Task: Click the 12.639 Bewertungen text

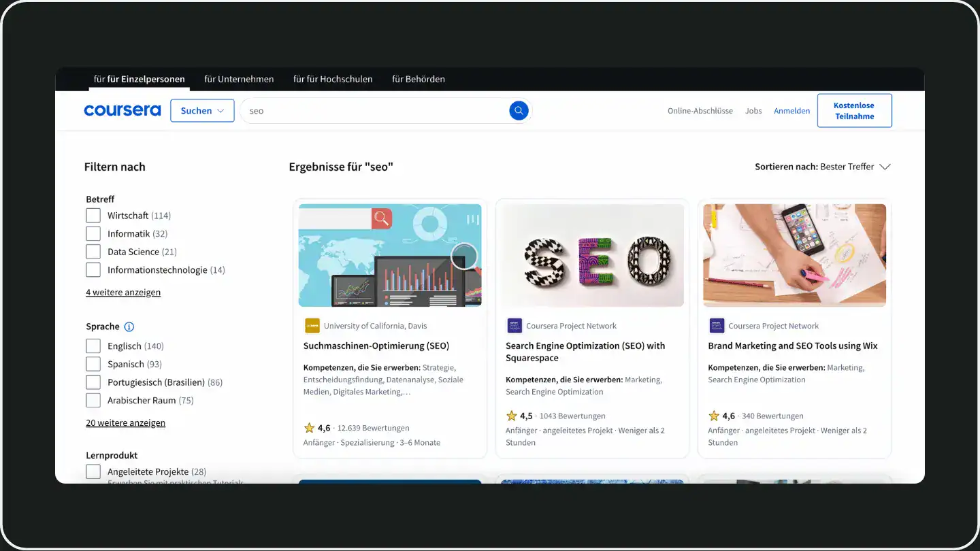Action: point(374,428)
